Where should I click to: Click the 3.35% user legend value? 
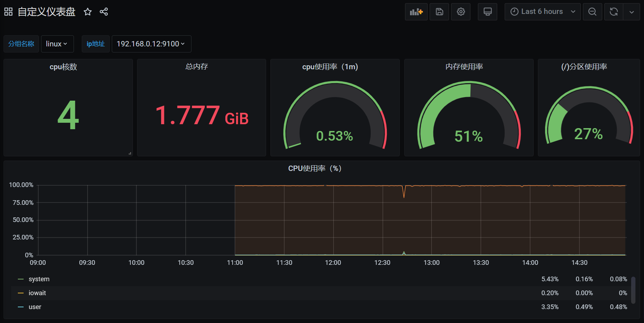click(x=550, y=307)
